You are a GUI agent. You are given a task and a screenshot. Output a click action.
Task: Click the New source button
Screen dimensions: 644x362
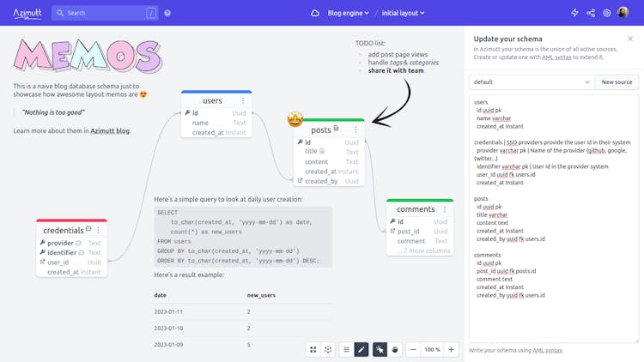tap(617, 82)
